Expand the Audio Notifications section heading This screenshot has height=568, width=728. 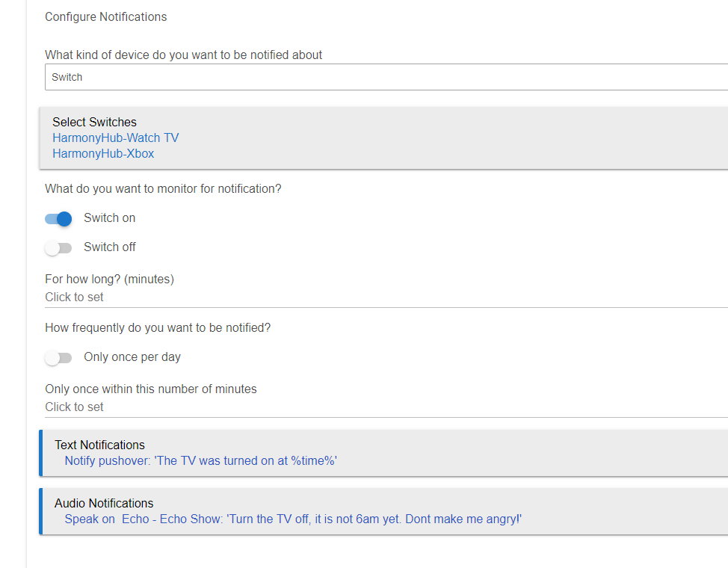point(104,504)
